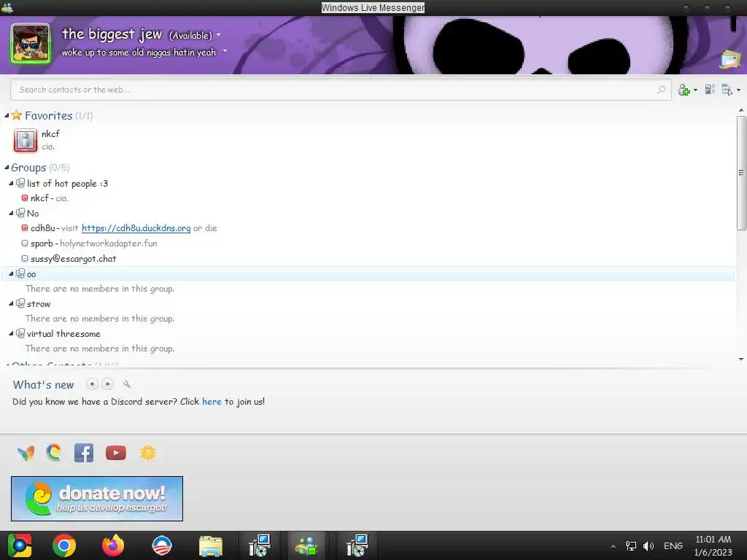Click the weather sun icon
Screen dimensions: 747x560
pos(148,453)
